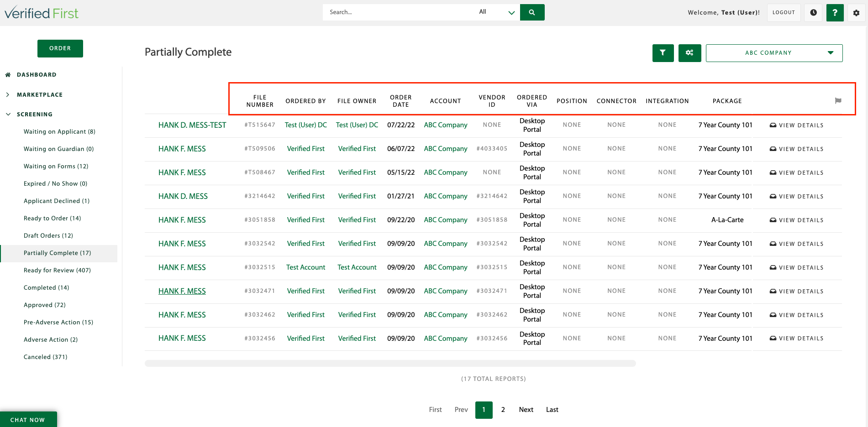Select Pre-Adverse Action (15)

pos(58,323)
